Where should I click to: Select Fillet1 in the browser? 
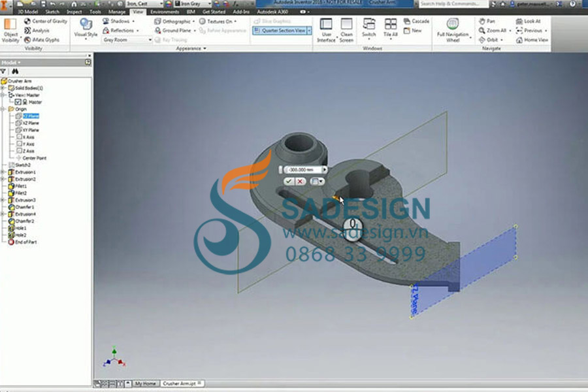pos(18,186)
